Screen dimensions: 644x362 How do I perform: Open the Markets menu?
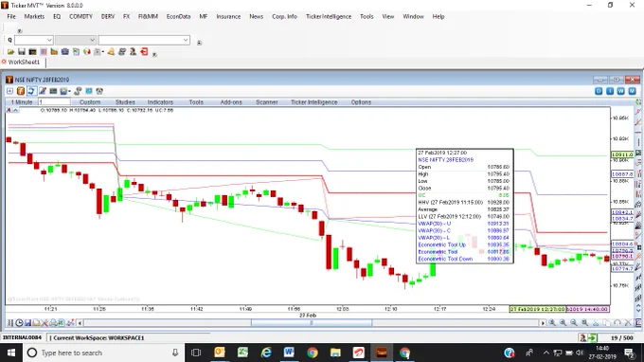(x=34, y=16)
